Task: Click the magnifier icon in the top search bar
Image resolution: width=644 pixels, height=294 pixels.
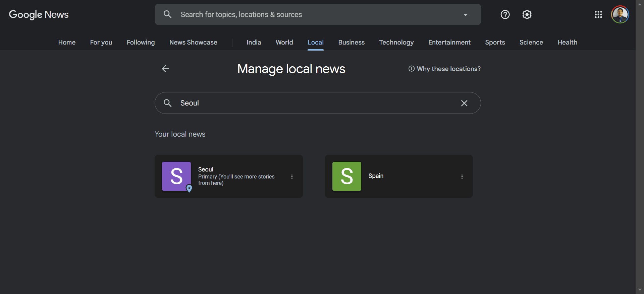Action: click(x=167, y=14)
